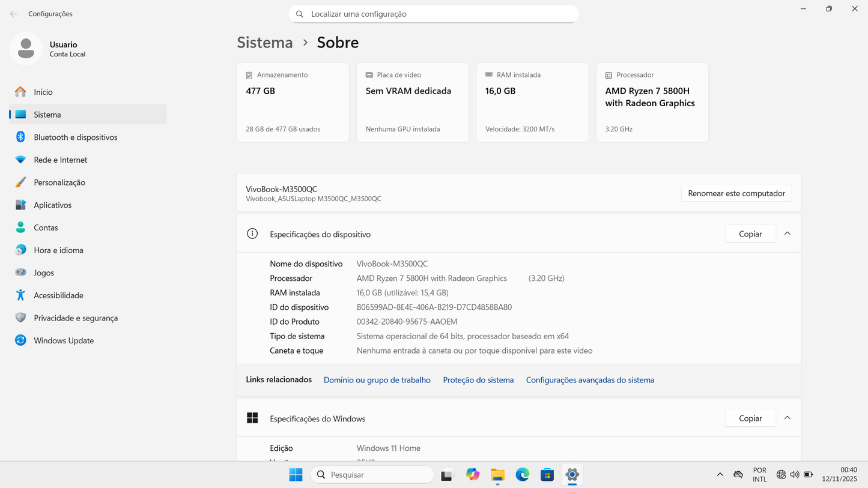
Task: Open Contas from the sidebar menu
Action: pyautogui.click(x=45, y=227)
